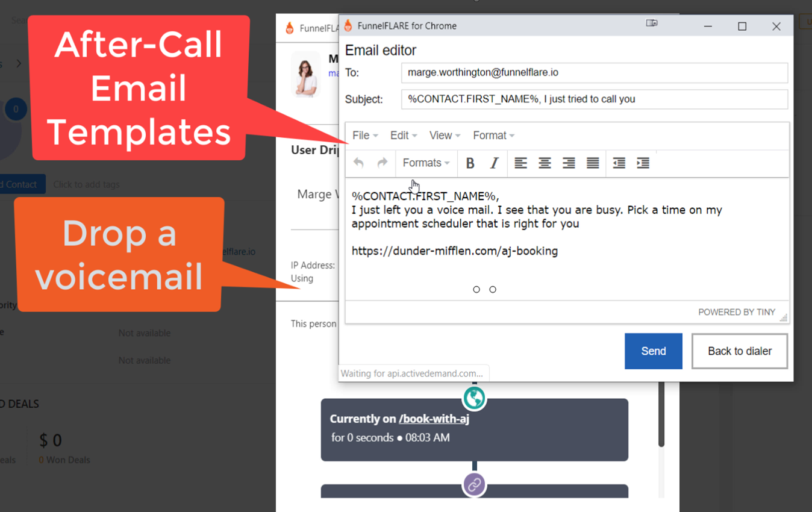
Task: Click the 'IP Address:' label in the background
Action: click(313, 265)
